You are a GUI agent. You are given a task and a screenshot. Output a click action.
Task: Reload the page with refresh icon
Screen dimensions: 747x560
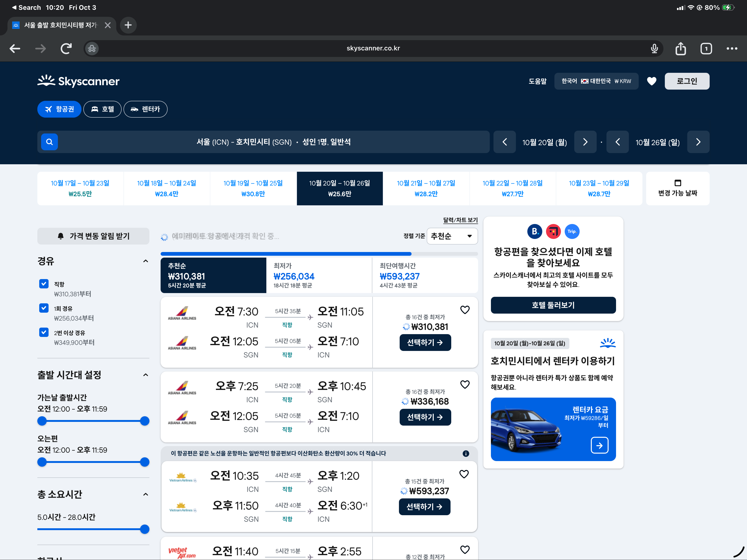click(66, 49)
